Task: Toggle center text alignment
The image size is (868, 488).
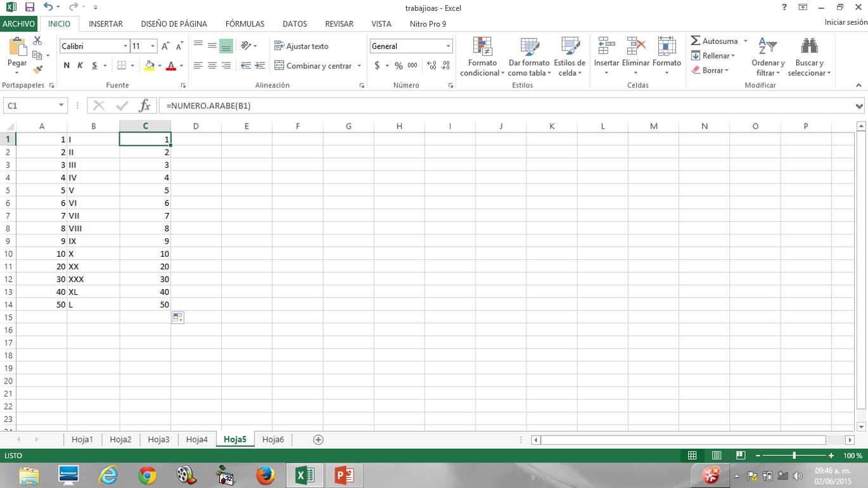Action: (211, 65)
